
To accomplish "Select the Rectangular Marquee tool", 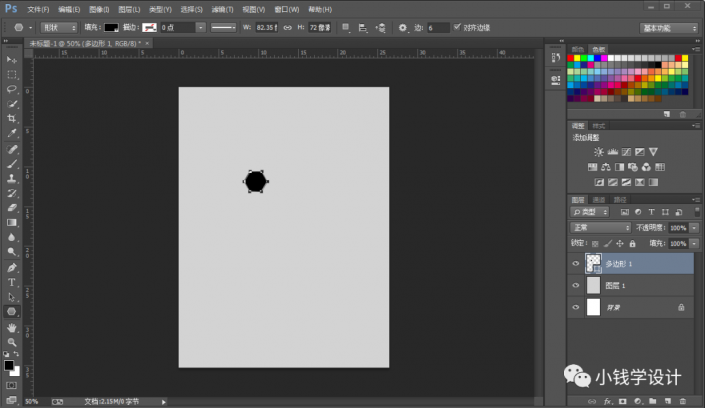I will (12, 75).
